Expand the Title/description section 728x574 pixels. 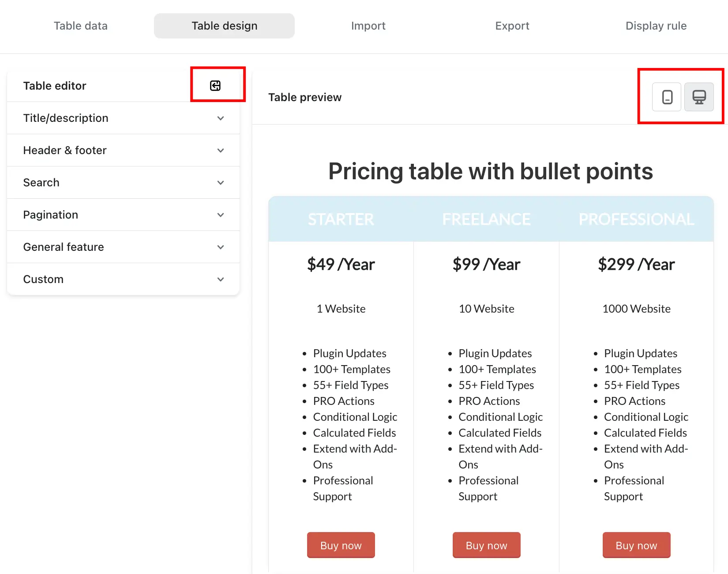[124, 118]
